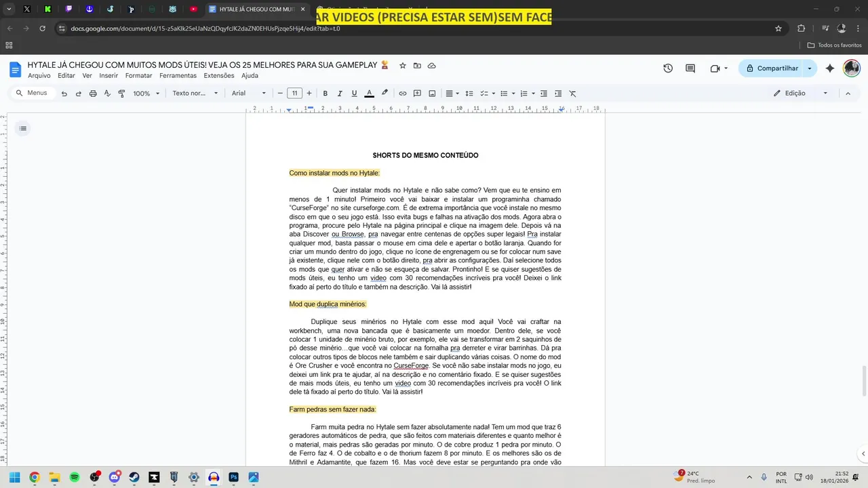This screenshot has width=868, height=488.
Task: Bookmark this page with star icon
Action: [778, 28]
